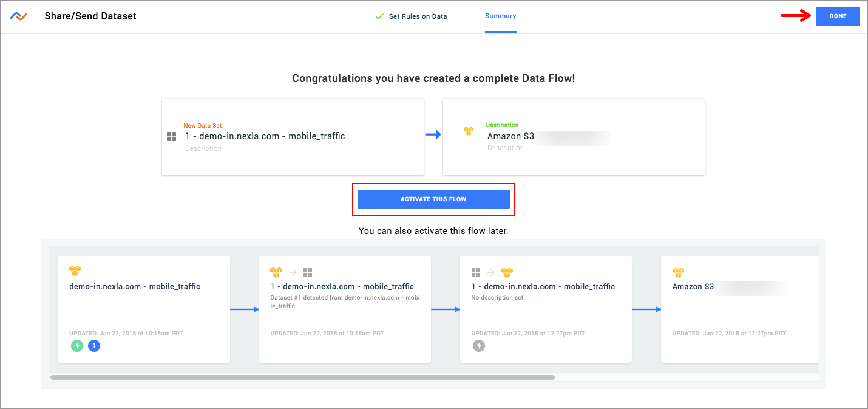
Task: Click the New Data Set label
Action: click(203, 126)
